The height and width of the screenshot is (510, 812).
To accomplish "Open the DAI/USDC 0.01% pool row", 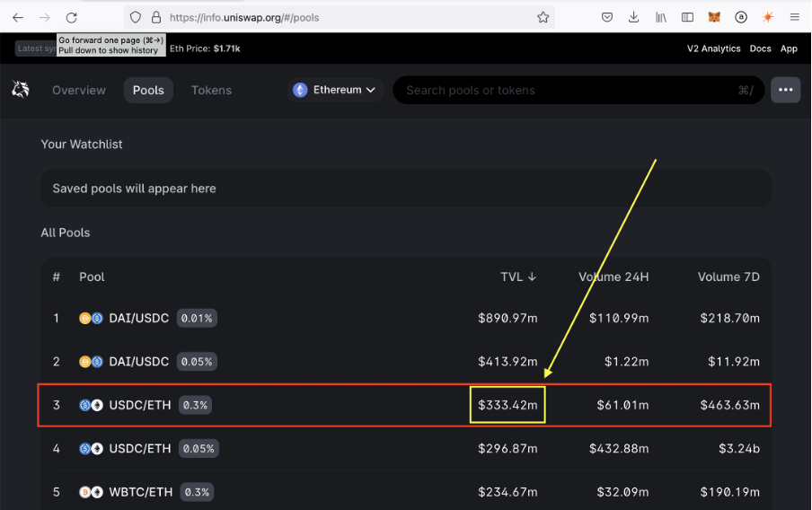I will 406,318.
